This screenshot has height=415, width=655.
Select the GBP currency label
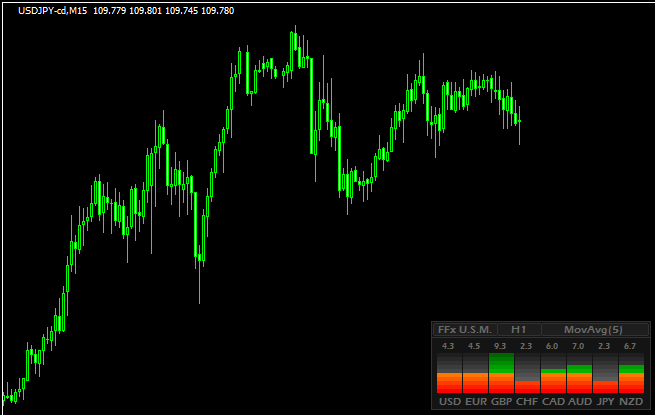pos(501,402)
